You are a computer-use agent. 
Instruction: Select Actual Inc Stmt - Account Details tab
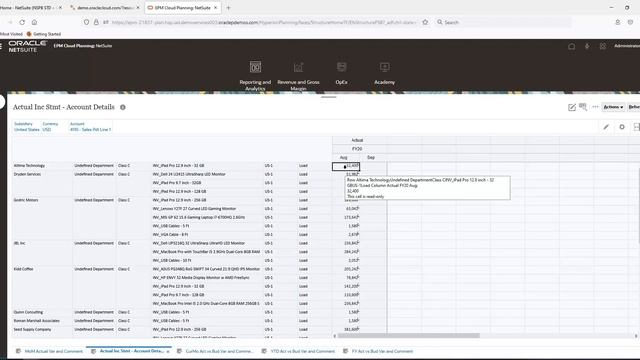tap(131, 351)
